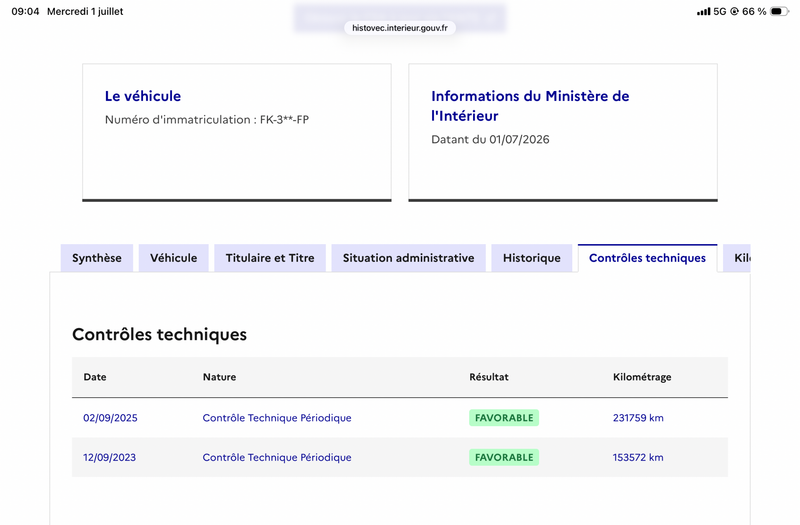The height and width of the screenshot is (525, 800).
Task: Click the Le véhicule card heading
Action: tap(143, 96)
